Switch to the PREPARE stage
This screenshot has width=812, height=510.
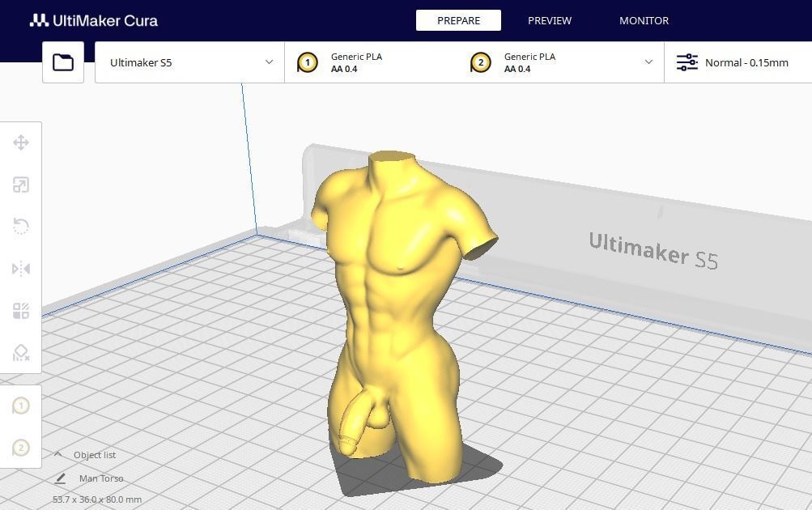click(x=458, y=21)
